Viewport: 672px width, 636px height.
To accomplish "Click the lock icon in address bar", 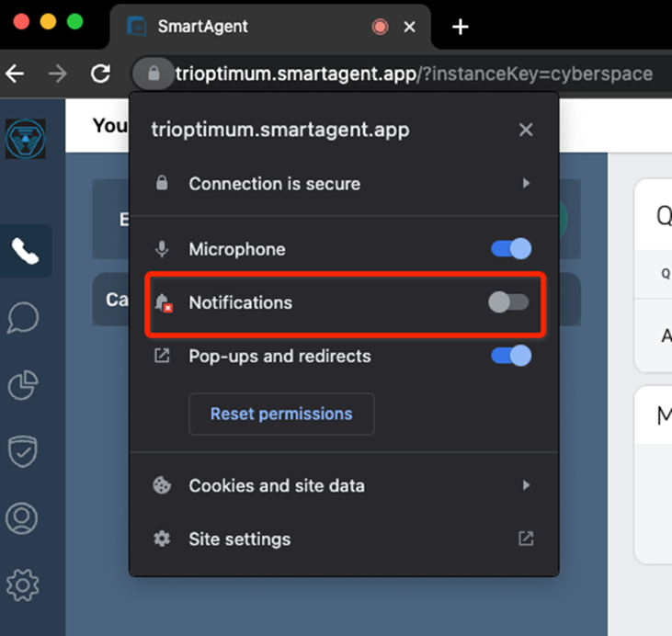I will point(154,74).
